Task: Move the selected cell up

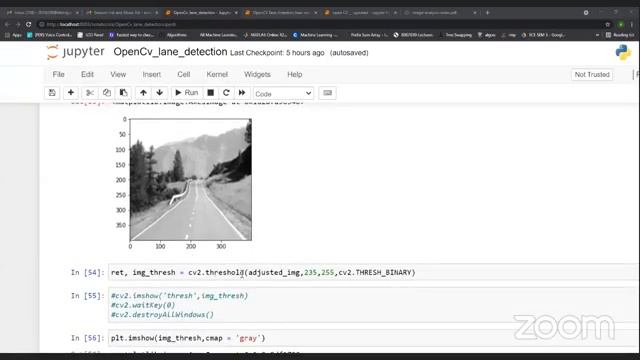Action: (x=143, y=93)
